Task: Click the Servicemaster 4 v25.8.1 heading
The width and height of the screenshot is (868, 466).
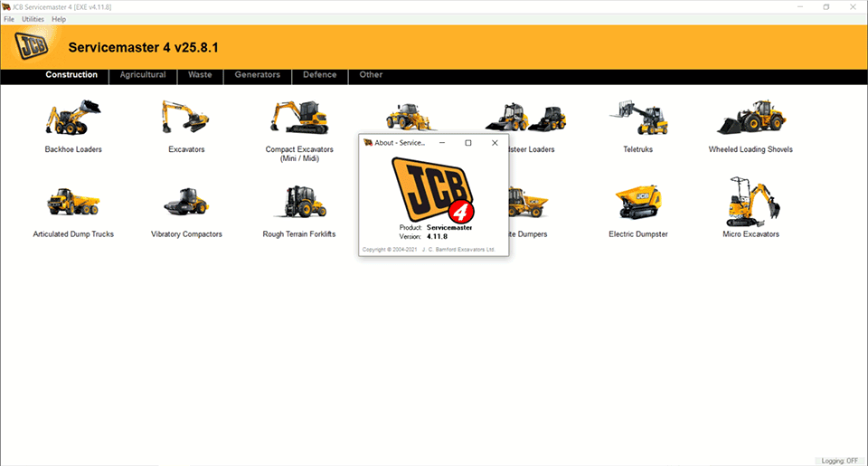Action: [144, 47]
